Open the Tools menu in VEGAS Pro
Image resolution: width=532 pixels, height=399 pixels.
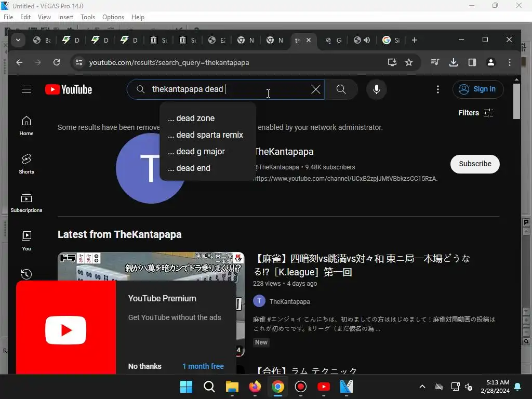click(x=88, y=17)
